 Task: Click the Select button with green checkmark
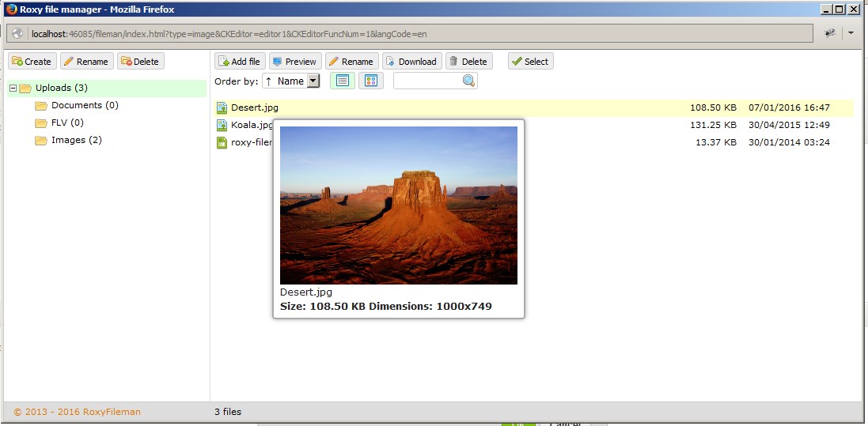[x=530, y=62]
